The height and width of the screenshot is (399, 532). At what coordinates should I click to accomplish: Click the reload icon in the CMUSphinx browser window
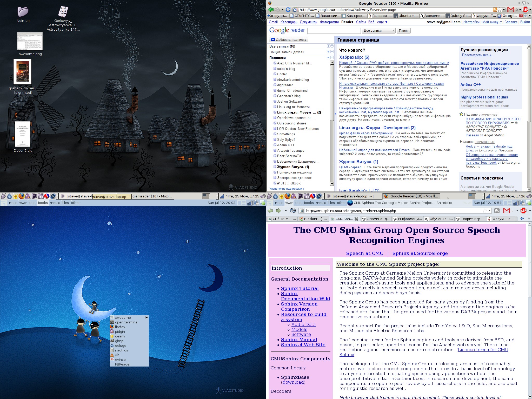[x=292, y=211]
